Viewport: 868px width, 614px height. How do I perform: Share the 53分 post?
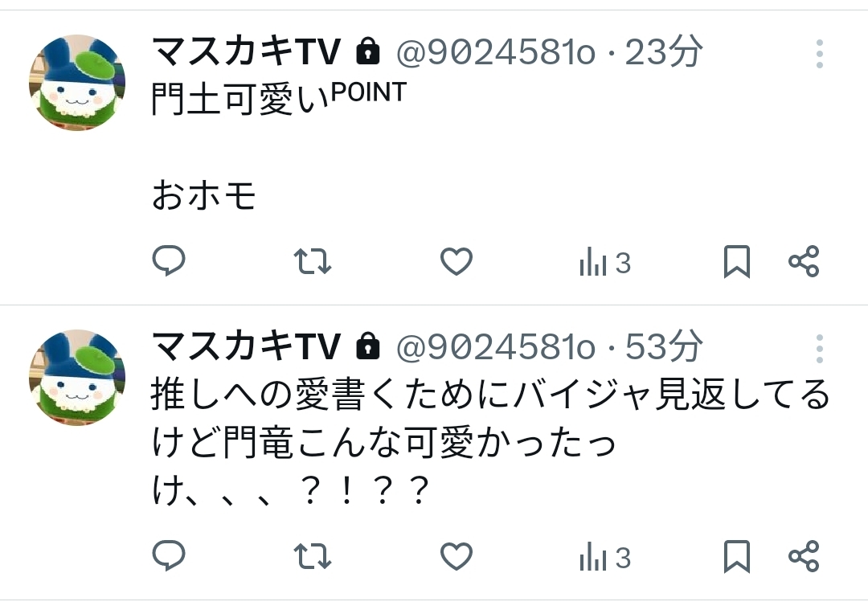point(804,556)
